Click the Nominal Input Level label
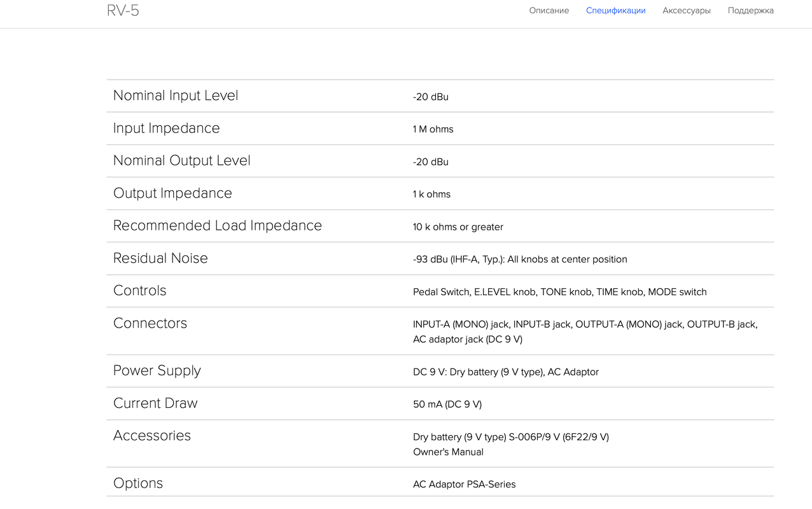 [x=176, y=95]
